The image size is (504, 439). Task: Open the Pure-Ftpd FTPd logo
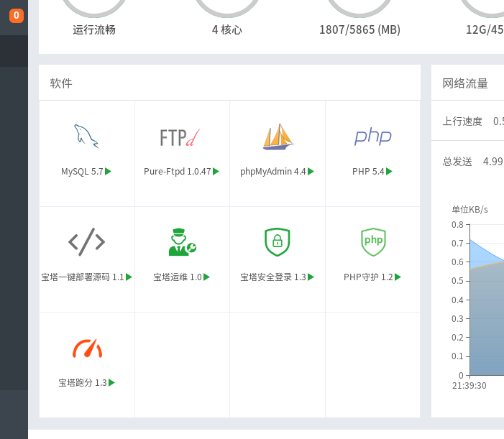180,137
